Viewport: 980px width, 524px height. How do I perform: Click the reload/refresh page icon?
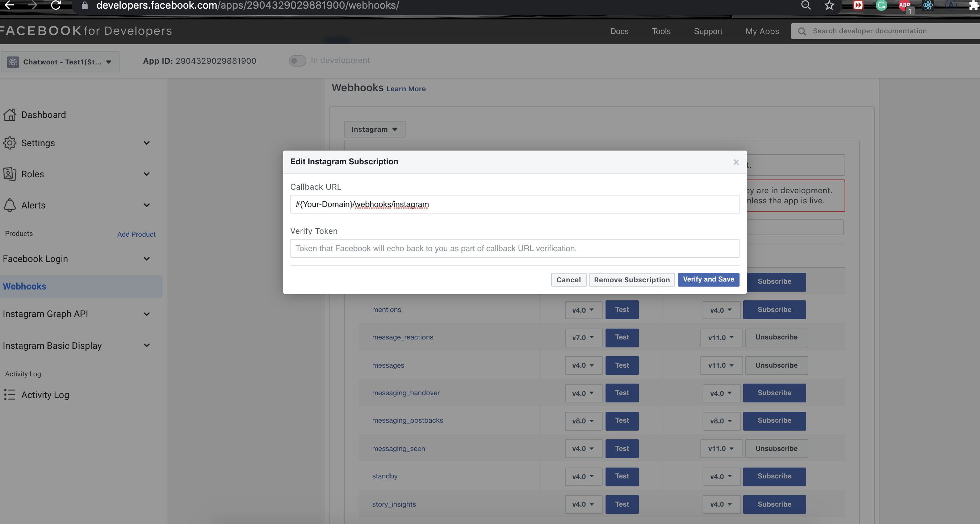point(56,5)
